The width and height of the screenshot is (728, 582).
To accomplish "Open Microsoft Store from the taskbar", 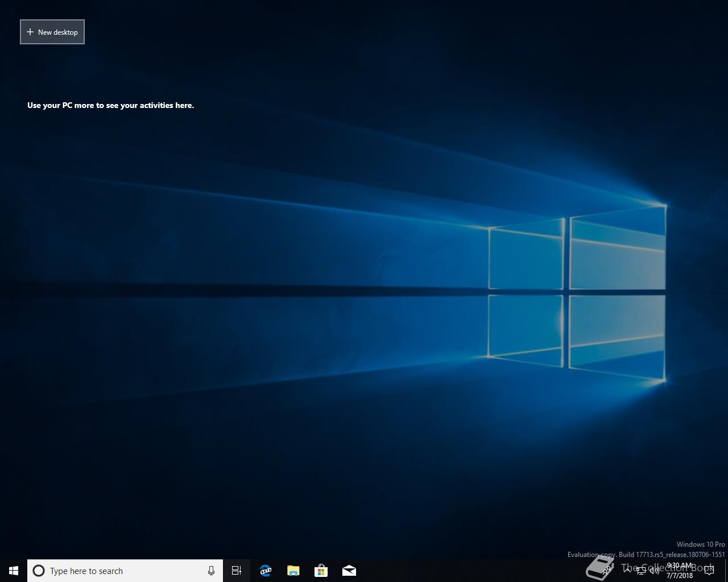I will [x=321, y=571].
